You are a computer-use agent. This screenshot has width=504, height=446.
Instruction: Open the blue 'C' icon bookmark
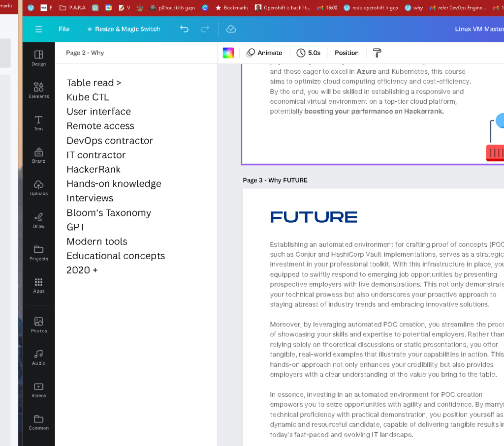pos(205,8)
